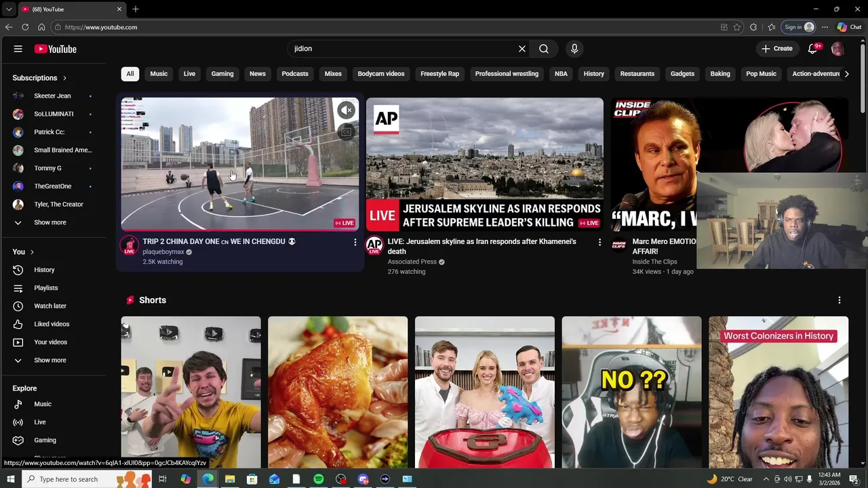Open the notifications bell
Viewport: 868px width, 488px height.
(x=813, y=49)
